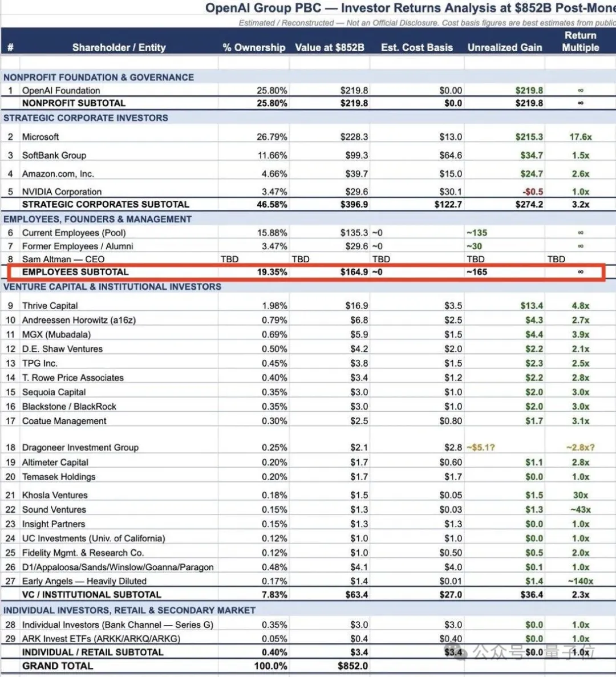The image size is (616, 677).
Task: Click the $396.9 strategic subtotal value
Action: point(354,204)
